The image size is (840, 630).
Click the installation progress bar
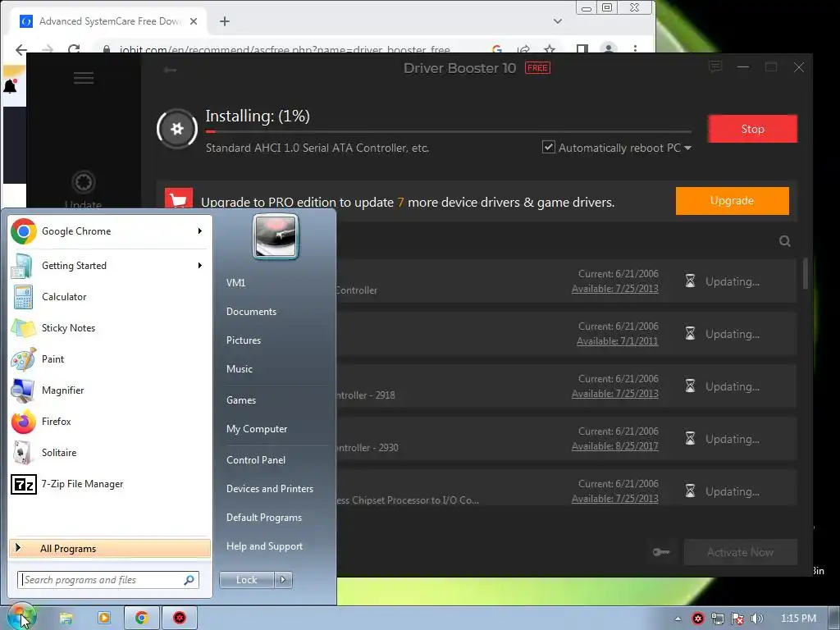pyautogui.click(x=449, y=131)
